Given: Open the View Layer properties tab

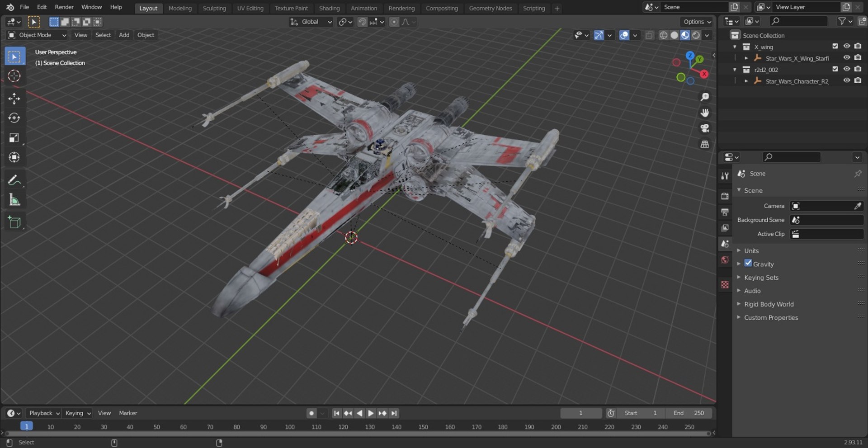Looking at the screenshot, I should coord(725,228).
